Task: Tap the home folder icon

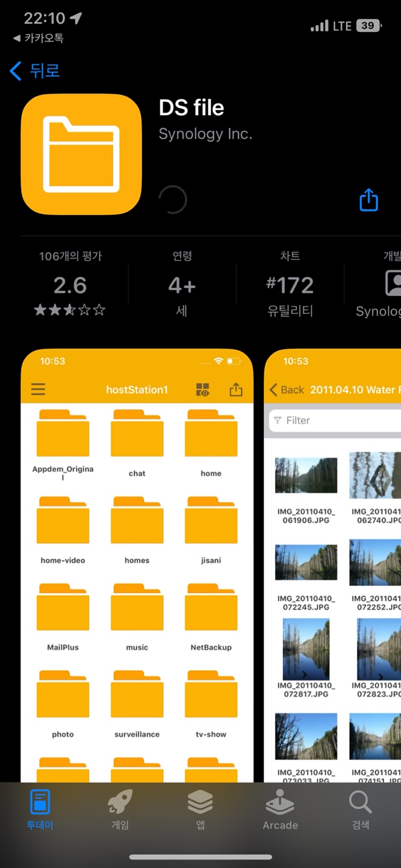Action: (x=211, y=433)
